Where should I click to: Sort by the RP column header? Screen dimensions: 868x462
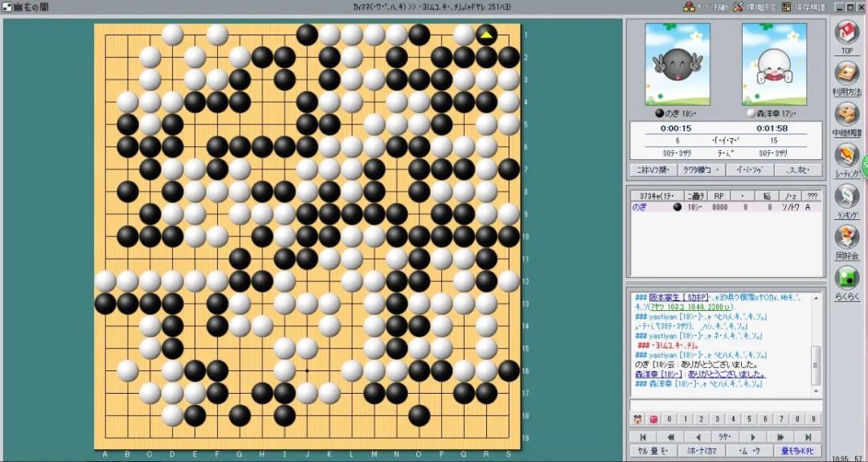tap(719, 196)
